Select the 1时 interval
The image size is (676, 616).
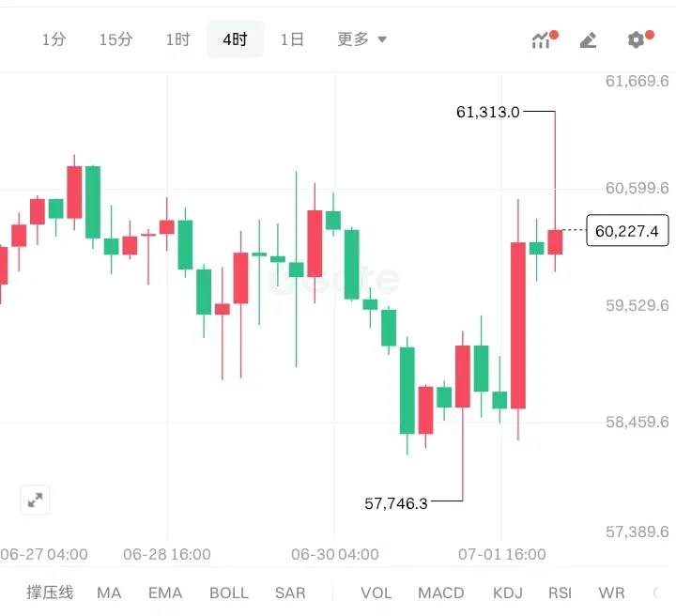pyautogui.click(x=178, y=39)
